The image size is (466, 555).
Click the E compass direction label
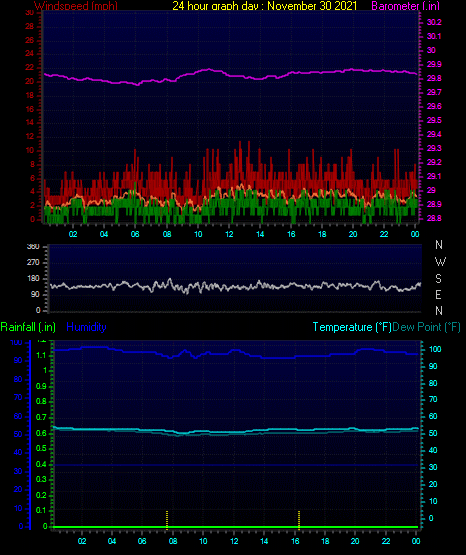tap(438, 294)
